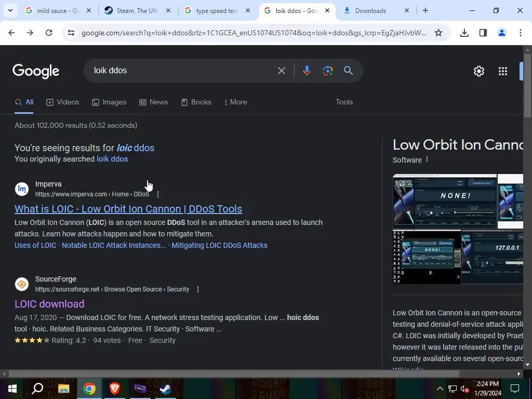Image resolution: width=532 pixels, height=399 pixels.
Task: Open Steam from the taskbar
Action: 165,389
